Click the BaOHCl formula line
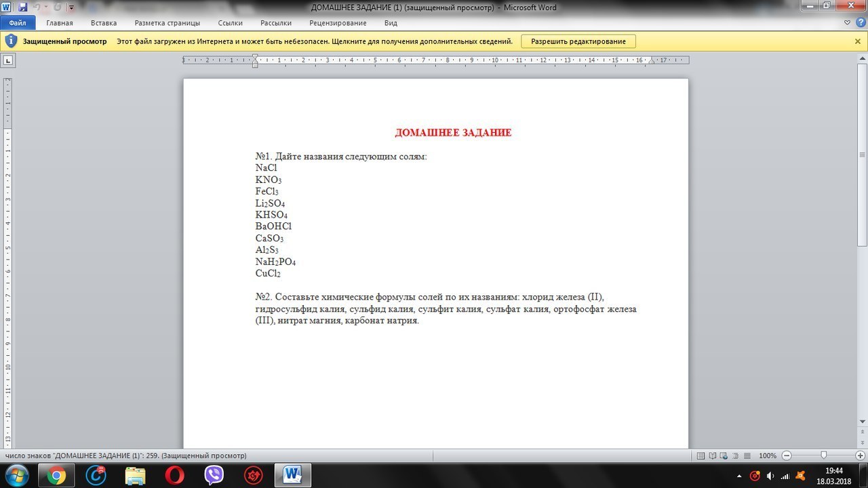 point(273,226)
